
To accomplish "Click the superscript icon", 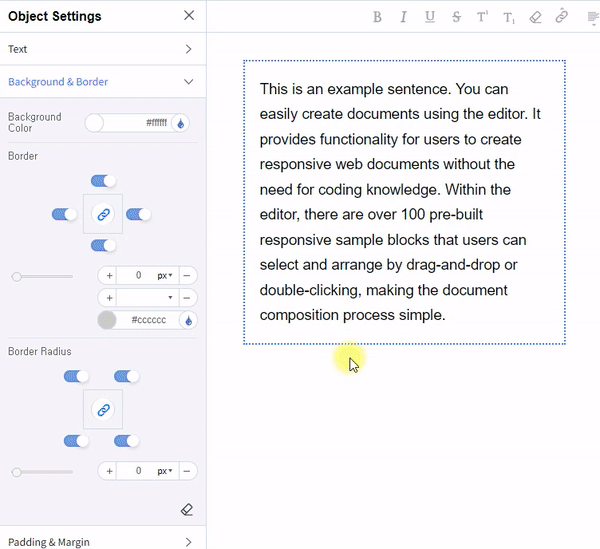I will [x=483, y=17].
